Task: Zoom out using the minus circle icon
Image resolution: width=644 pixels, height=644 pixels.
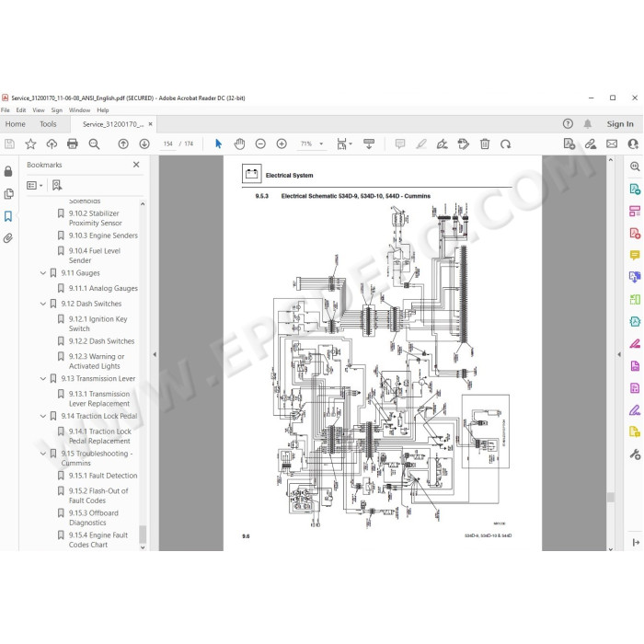Action: pyautogui.click(x=260, y=144)
